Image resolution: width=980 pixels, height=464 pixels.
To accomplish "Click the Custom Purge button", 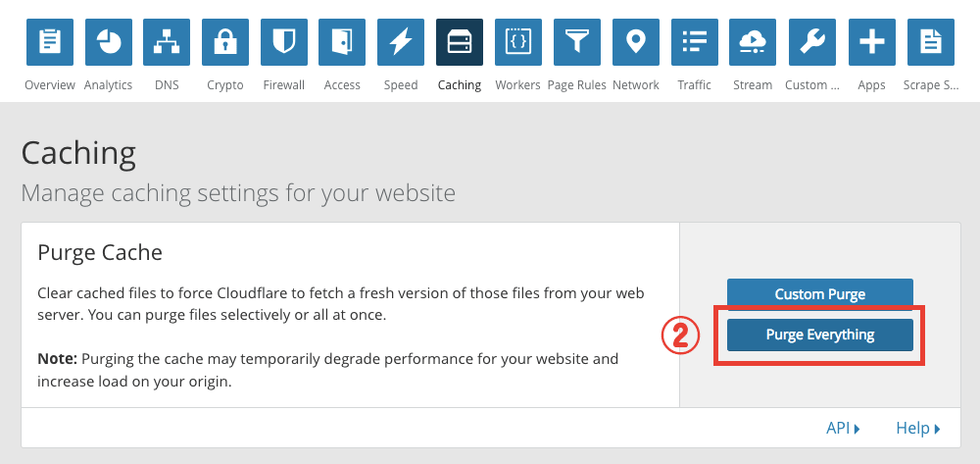I will click(x=820, y=294).
